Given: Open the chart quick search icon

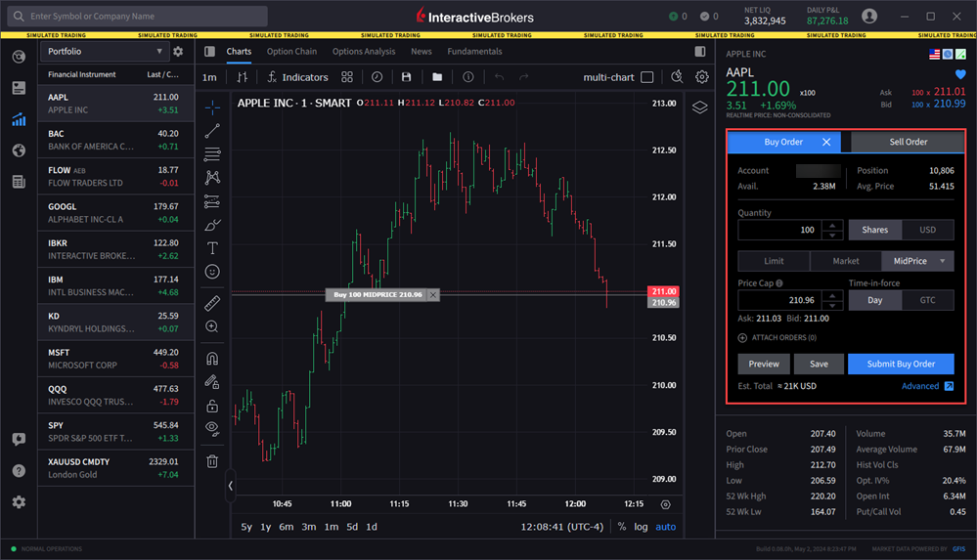Looking at the screenshot, I should [x=677, y=77].
